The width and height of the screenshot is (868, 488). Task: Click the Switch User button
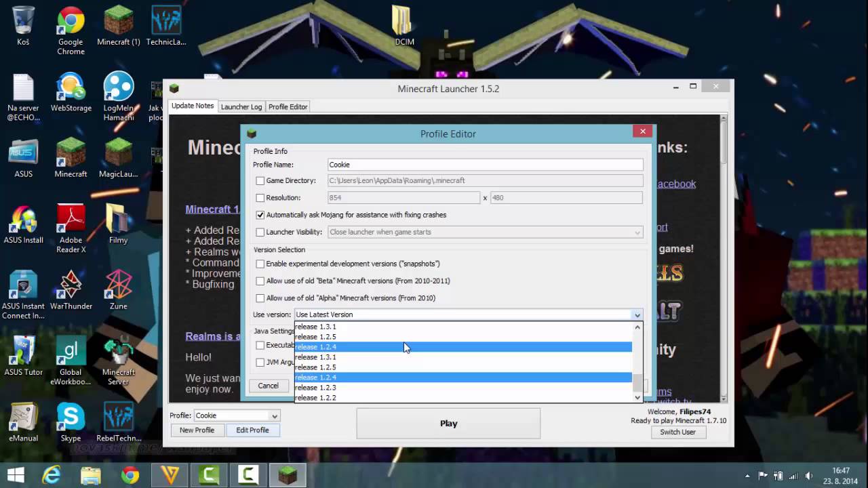pyautogui.click(x=678, y=432)
